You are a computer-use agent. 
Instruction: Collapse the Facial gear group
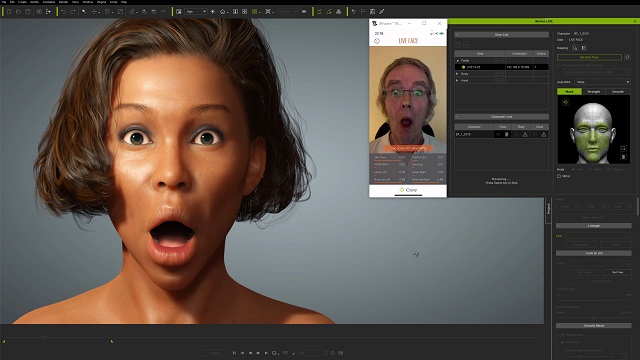457,60
